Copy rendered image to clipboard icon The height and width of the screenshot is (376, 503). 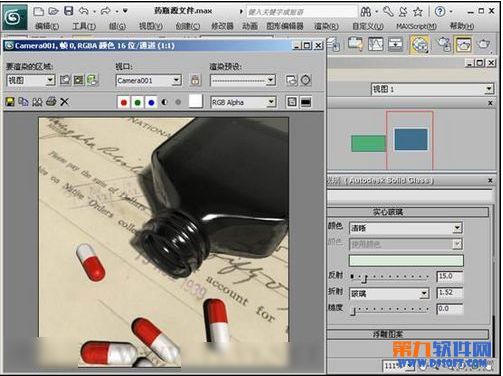[23, 101]
